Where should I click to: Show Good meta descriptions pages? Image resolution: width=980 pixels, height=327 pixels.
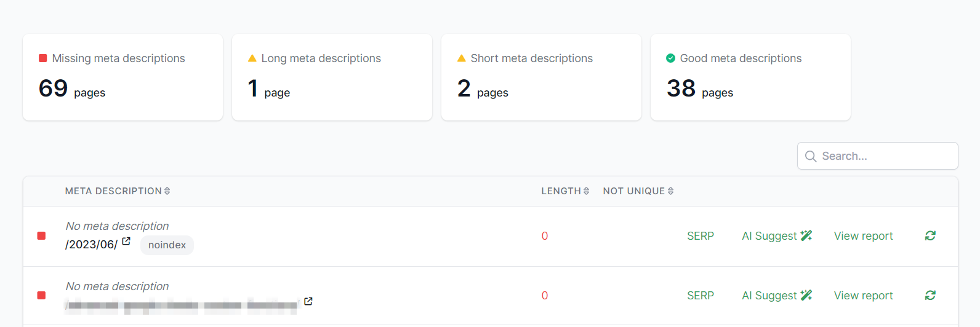pos(750,77)
